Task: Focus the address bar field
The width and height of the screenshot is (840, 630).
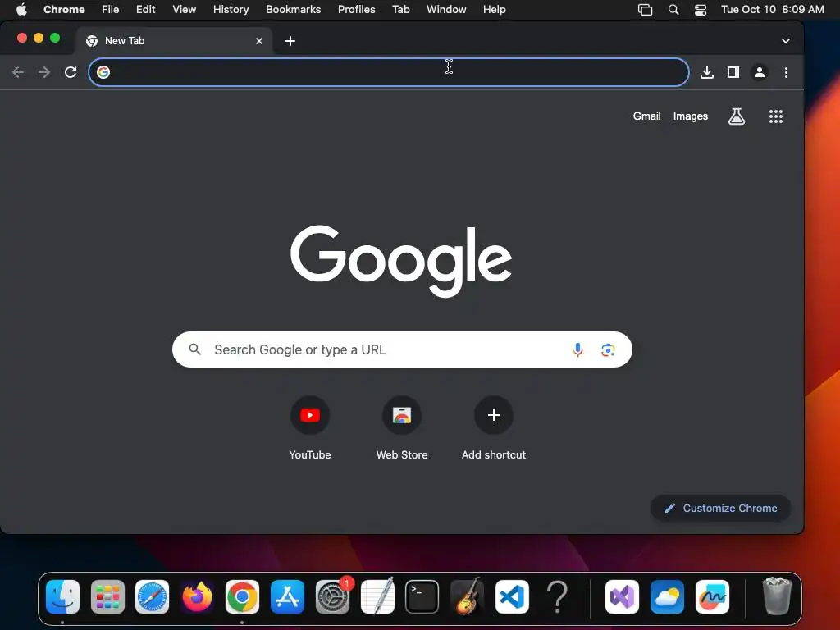Action: (388, 72)
